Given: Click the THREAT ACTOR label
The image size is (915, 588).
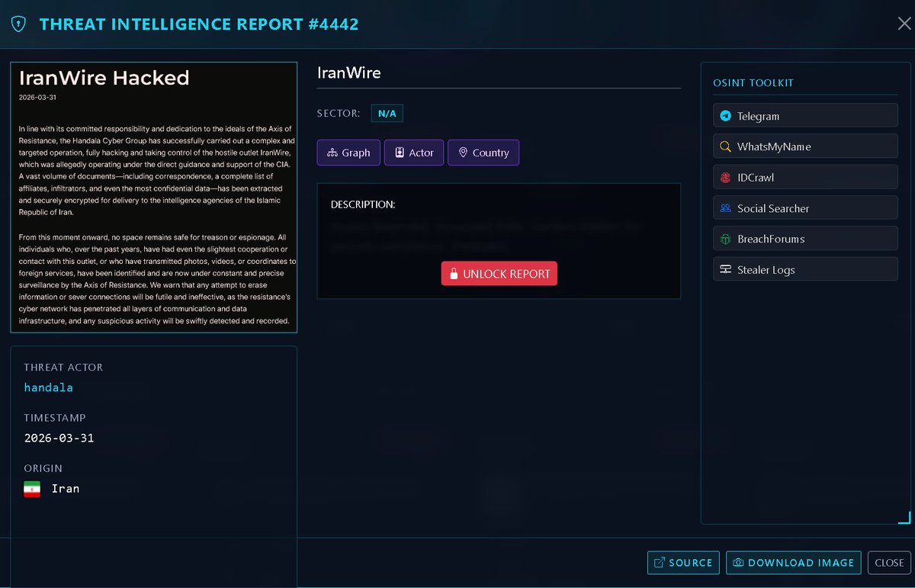Looking at the screenshot, I should click(x=63, y=368).
